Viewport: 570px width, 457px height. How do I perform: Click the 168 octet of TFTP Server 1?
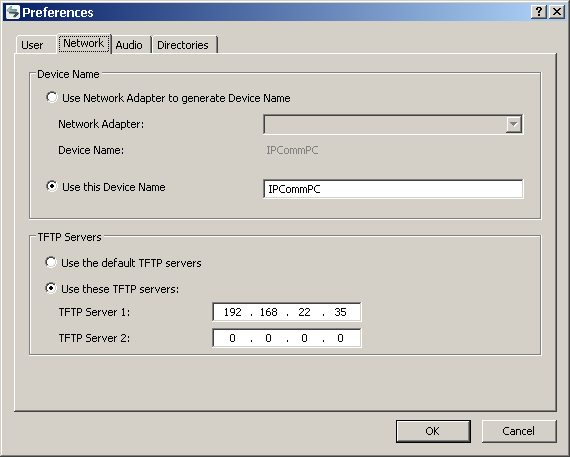coord(269,312)
